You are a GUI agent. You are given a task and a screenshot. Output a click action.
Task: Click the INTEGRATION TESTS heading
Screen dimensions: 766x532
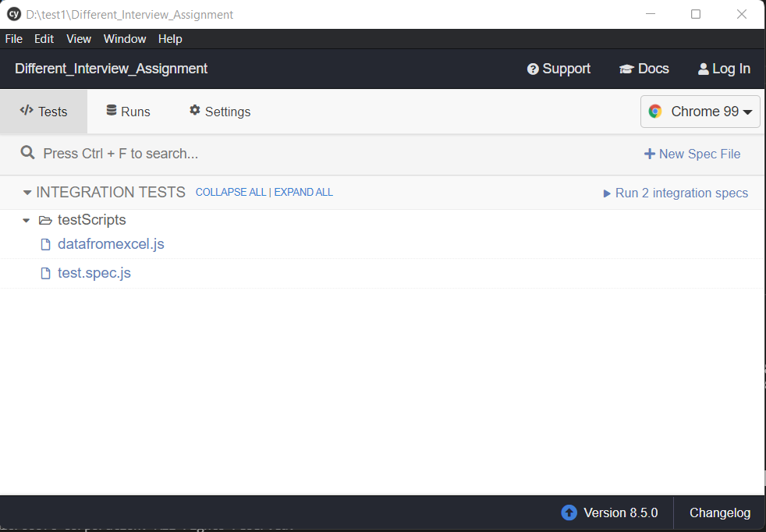tap(111, 192)
